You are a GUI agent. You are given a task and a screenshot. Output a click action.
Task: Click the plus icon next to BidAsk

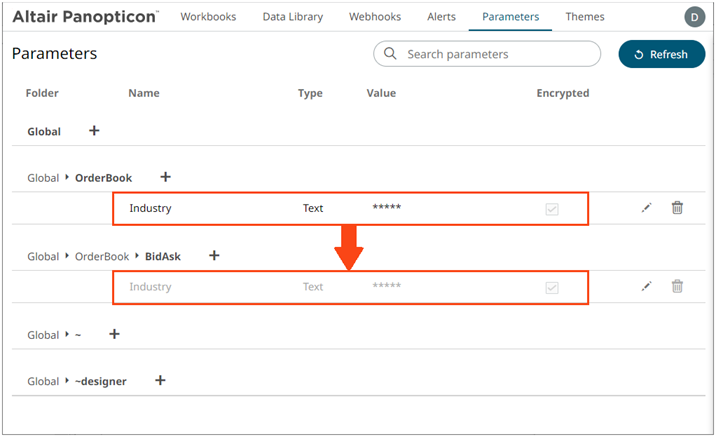[214, 256]
